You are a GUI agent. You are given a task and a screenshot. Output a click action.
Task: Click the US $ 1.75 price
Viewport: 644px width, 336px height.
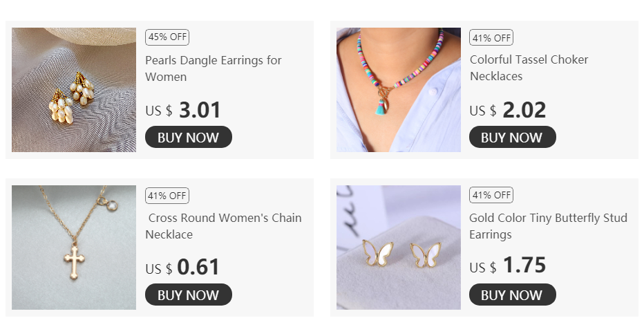point(508,265)
